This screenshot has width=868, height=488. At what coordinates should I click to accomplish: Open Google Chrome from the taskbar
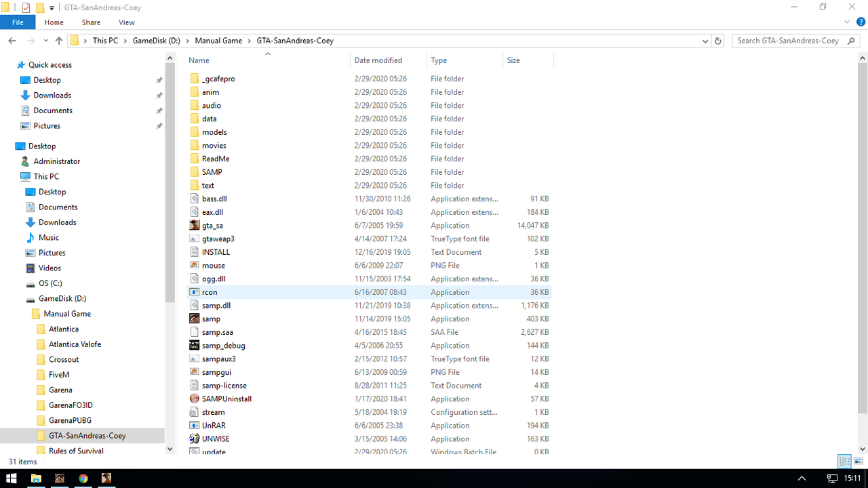(x=83, y=479)
